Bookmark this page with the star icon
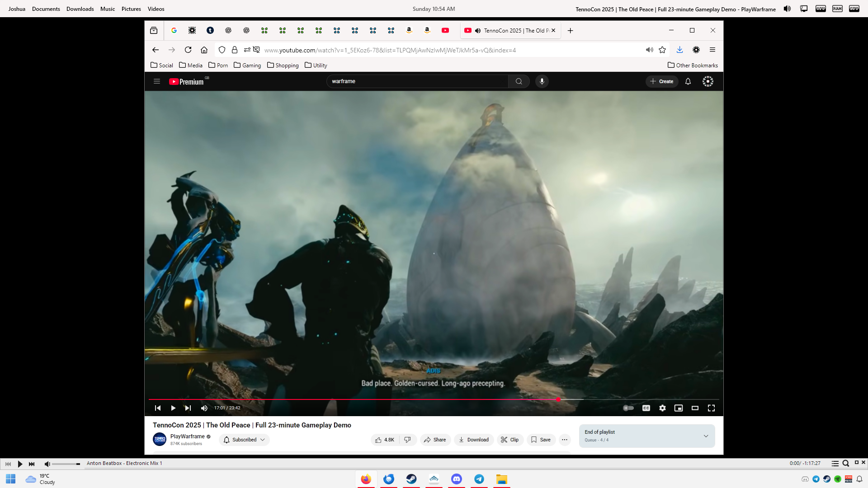 [662, 50]
